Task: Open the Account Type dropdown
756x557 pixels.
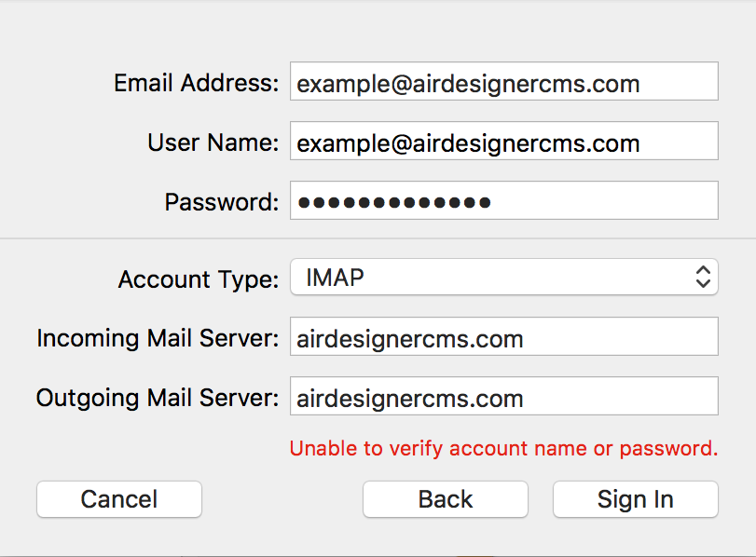Action: pyautogui.click(x=503, y=278)
